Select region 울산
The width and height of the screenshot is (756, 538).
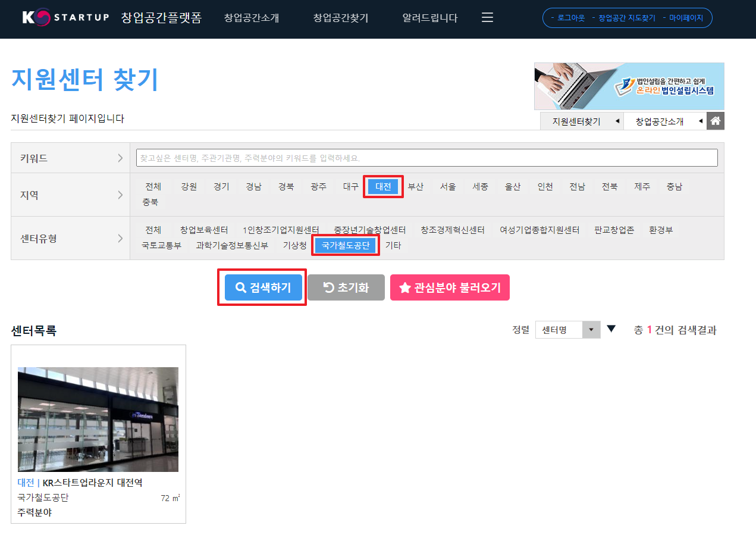(x=513, y=186)
